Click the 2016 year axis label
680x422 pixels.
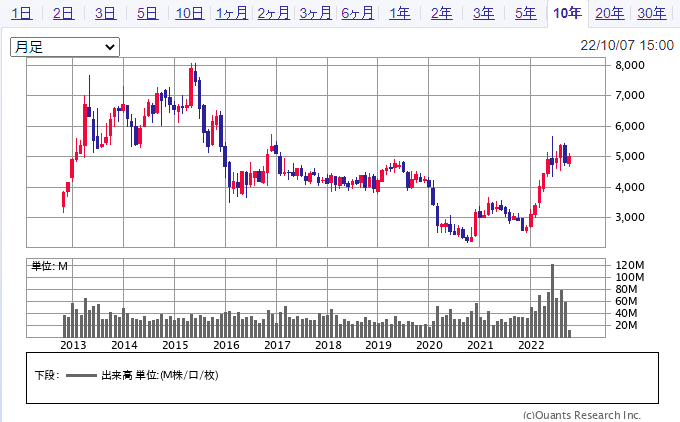226,345
